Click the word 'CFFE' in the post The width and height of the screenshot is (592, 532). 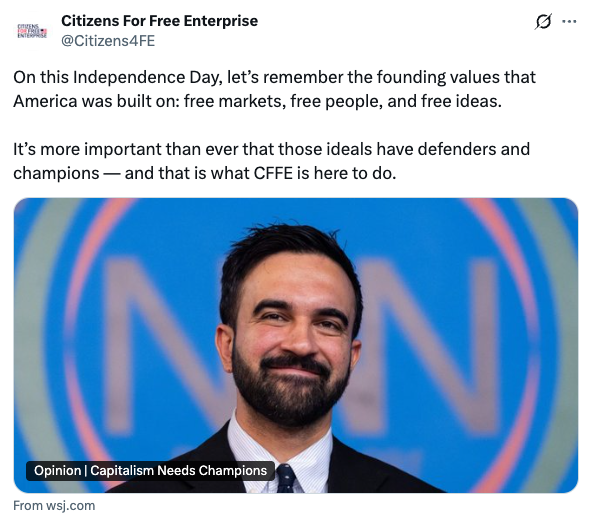click(273, 173)
